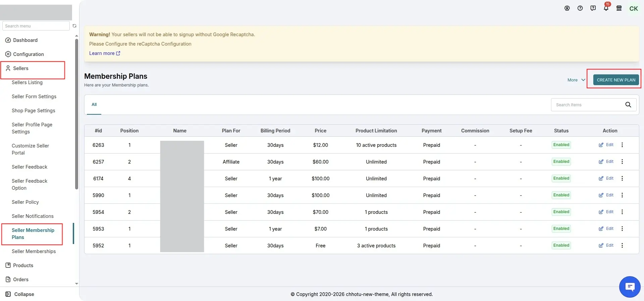
Task: Go to Seller Profile Page Settings
Action: (32, 128)
